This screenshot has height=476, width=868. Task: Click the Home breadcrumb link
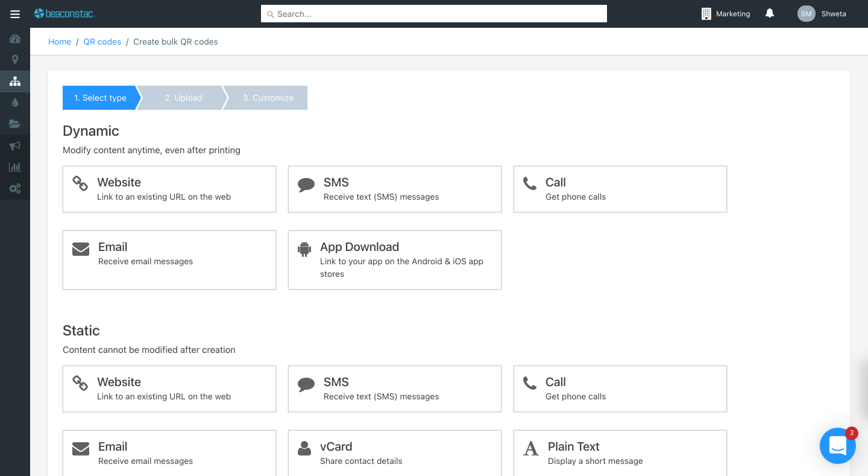click(60, 42)
